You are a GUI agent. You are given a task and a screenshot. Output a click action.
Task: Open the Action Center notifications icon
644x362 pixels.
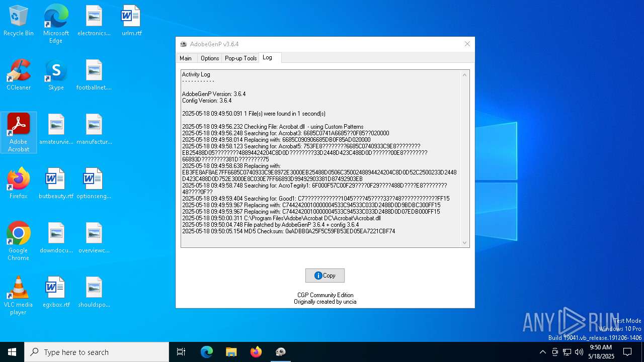627,352
